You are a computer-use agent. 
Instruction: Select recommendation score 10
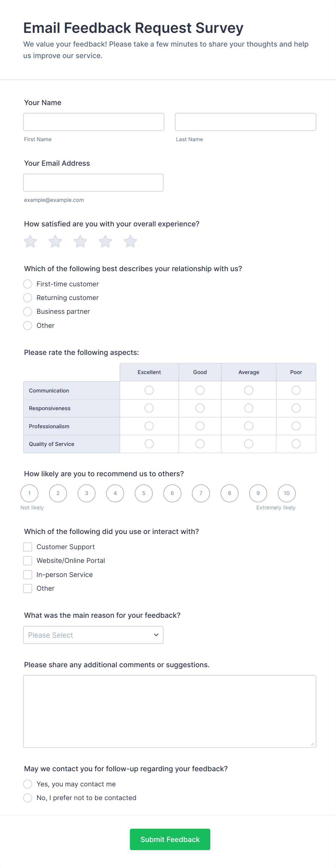[x=287, y=493]
